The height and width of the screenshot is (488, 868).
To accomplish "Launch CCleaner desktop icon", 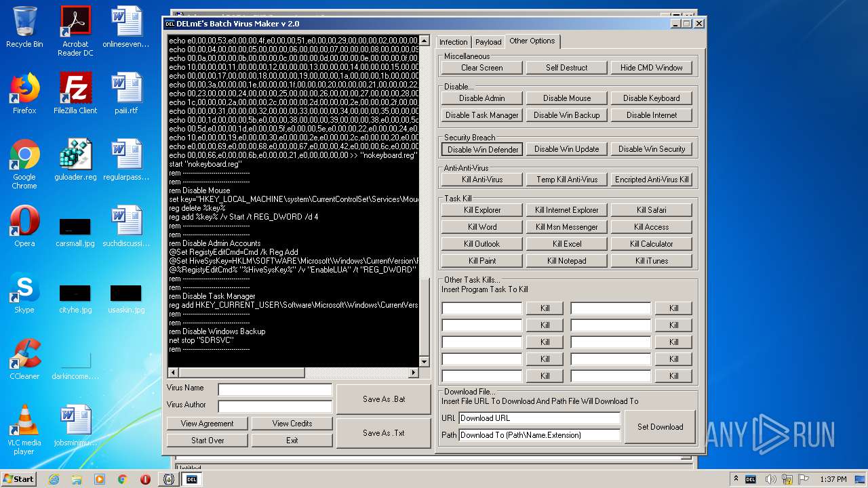I will coord(24,359).
